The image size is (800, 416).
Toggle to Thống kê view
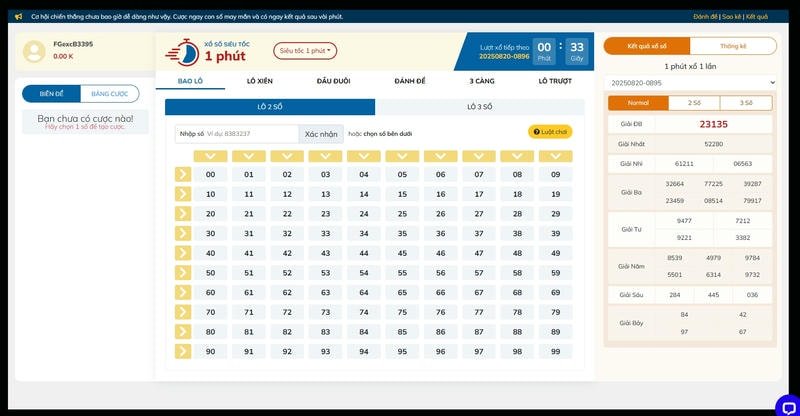(x=733, y=47)
